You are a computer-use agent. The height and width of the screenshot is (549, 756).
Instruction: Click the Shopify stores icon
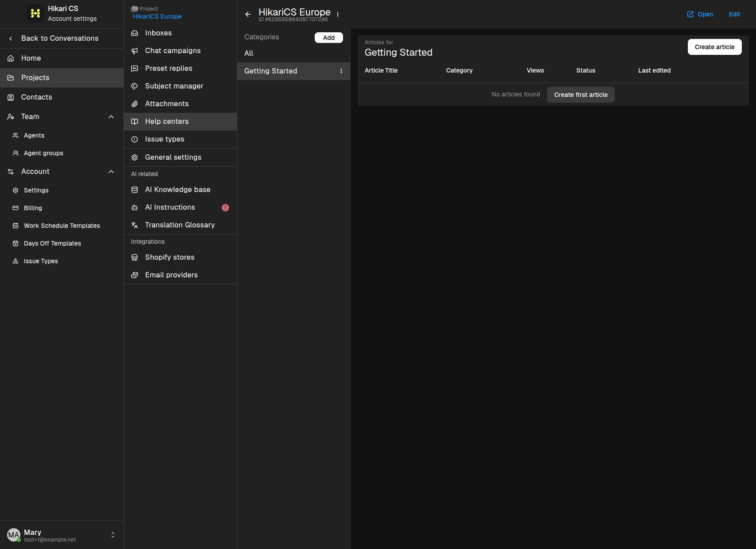point(135,257)
